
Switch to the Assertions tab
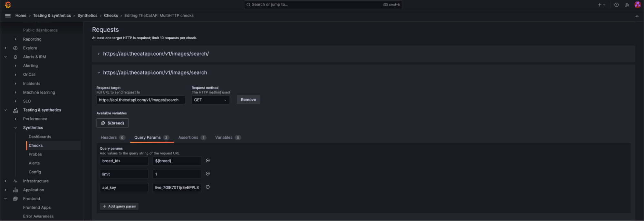[x=192, y=137]
